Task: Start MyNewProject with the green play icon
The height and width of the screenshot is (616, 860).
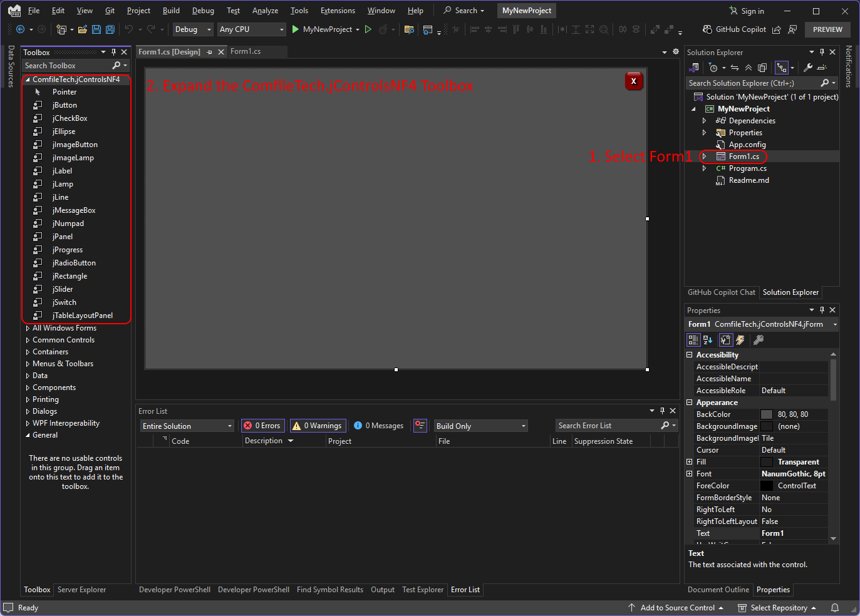Action: (x=296, y=29)
